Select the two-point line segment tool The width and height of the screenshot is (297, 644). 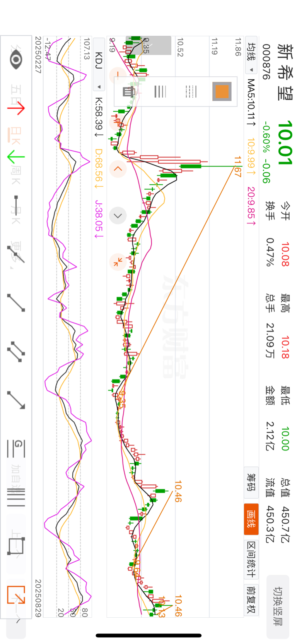(16, 302)
